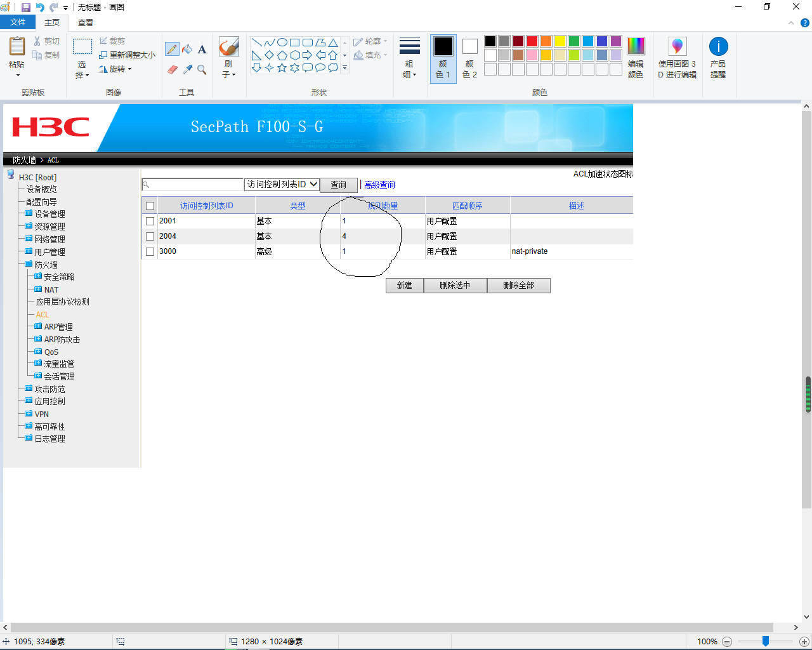Click the Redo arrow in quick access toolbar
This screenshot has height=650, width=812.
[53, 7]
